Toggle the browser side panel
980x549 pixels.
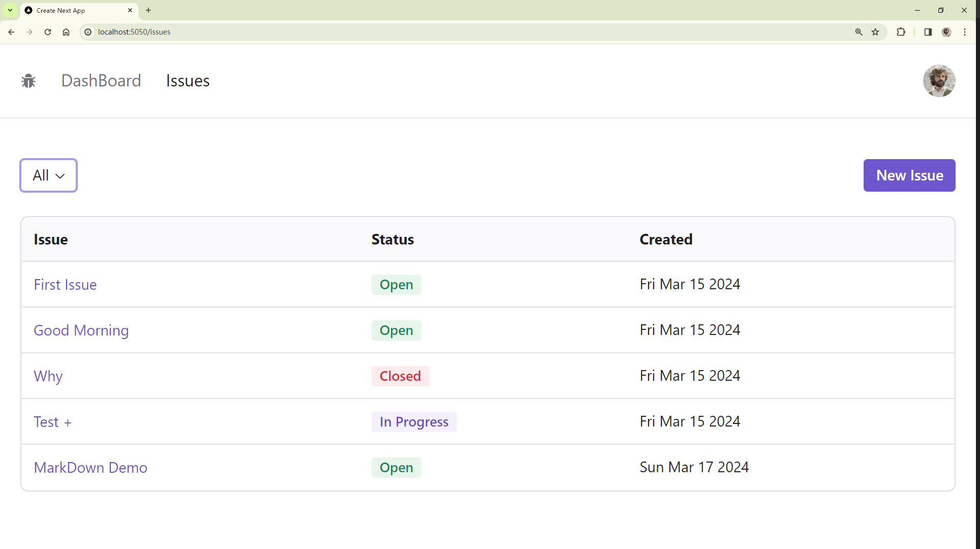[928, 32]
